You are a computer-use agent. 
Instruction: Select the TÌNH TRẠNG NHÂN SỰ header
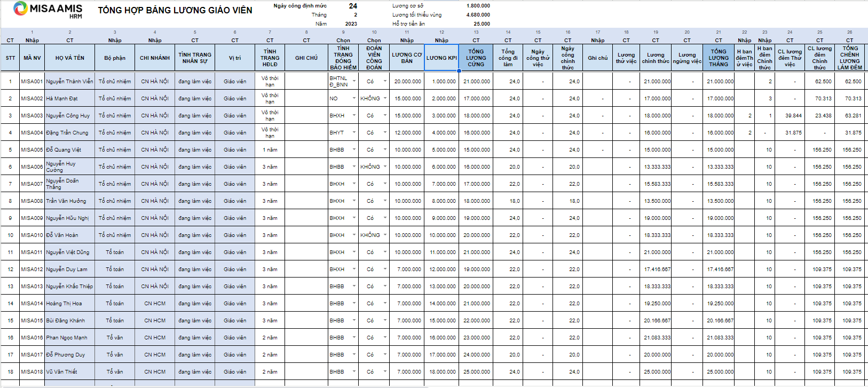[x=195, y=58]
